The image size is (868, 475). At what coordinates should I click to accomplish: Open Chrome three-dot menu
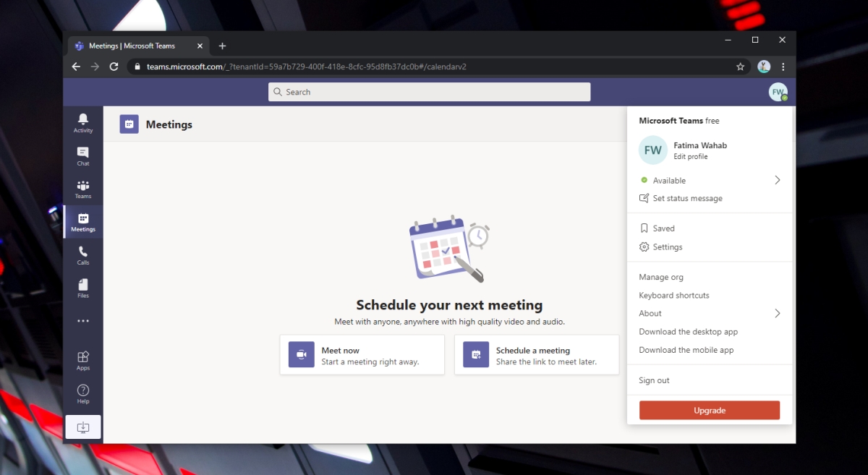(783, 67)
